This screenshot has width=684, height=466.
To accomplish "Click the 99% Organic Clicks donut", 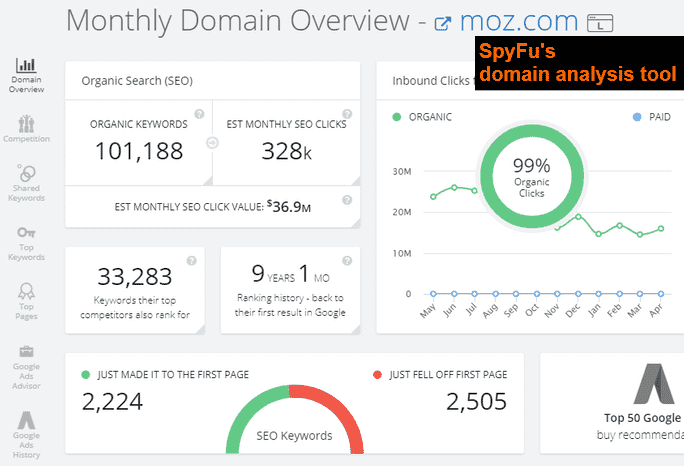I will pos(532,176).
